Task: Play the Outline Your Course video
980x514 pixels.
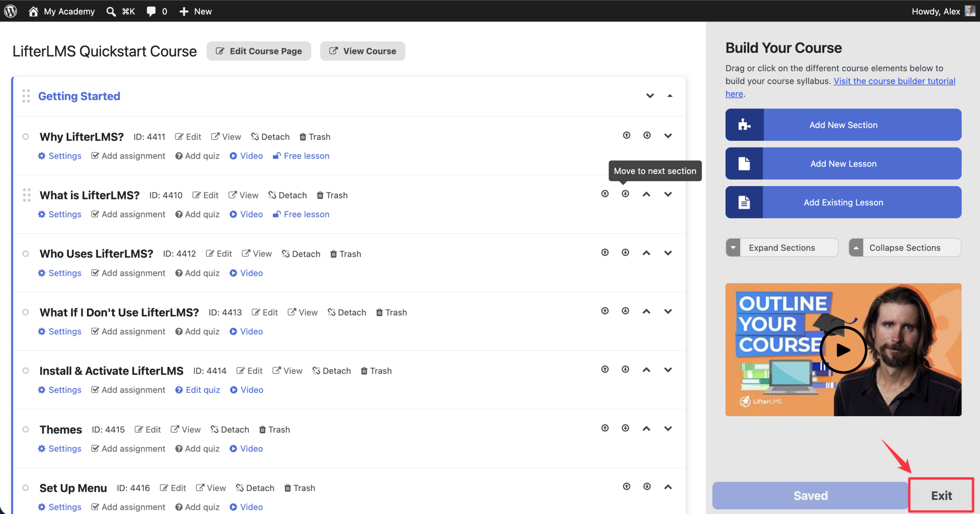Action: coord(843,350)
